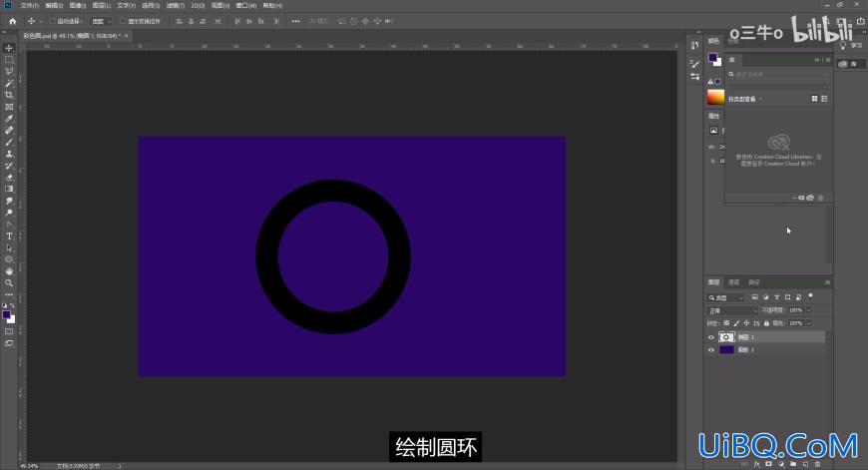The image size is (868, 470).
Task: Select the Gradient tool
Action: (x=9, y=189)
